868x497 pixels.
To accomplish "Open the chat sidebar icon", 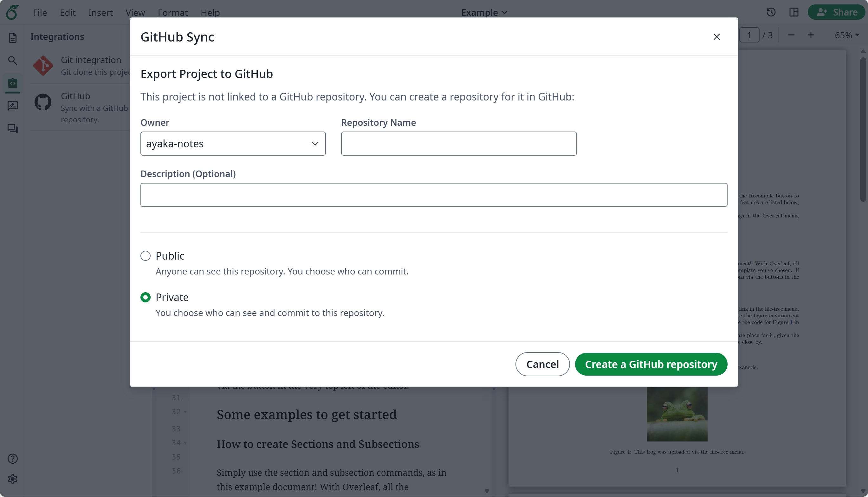I will pyautogui.click(x=13, y=129).
